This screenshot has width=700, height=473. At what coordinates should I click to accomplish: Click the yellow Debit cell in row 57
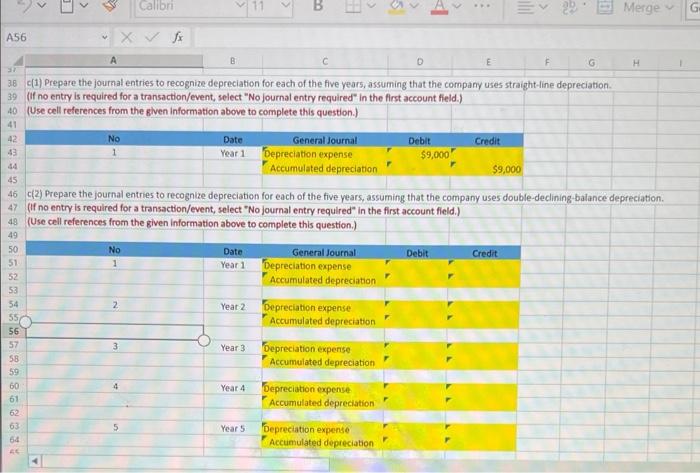tap(417, 349)
